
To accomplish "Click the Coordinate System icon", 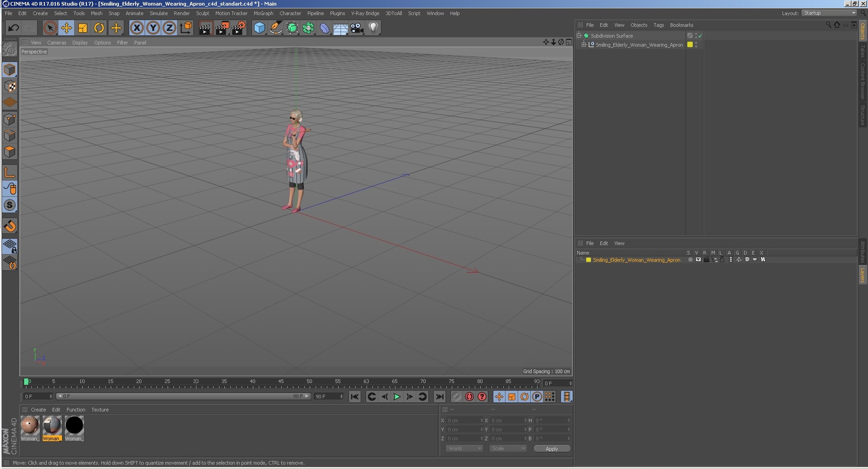I will pos(186,28).
